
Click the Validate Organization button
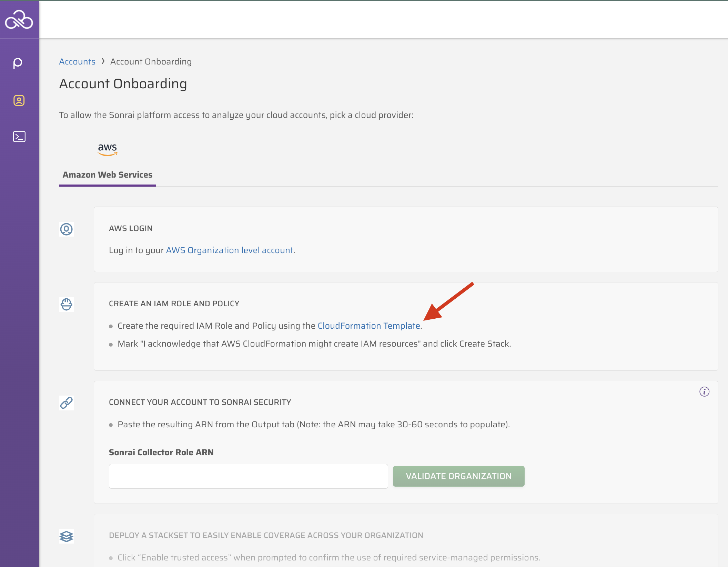[458, 476]
